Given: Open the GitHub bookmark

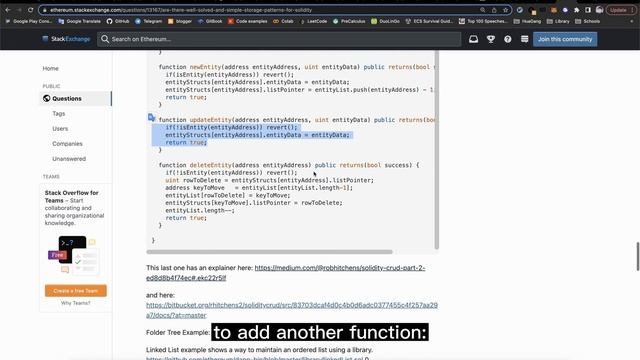Looking at the screenshot, I should [118, 21].
